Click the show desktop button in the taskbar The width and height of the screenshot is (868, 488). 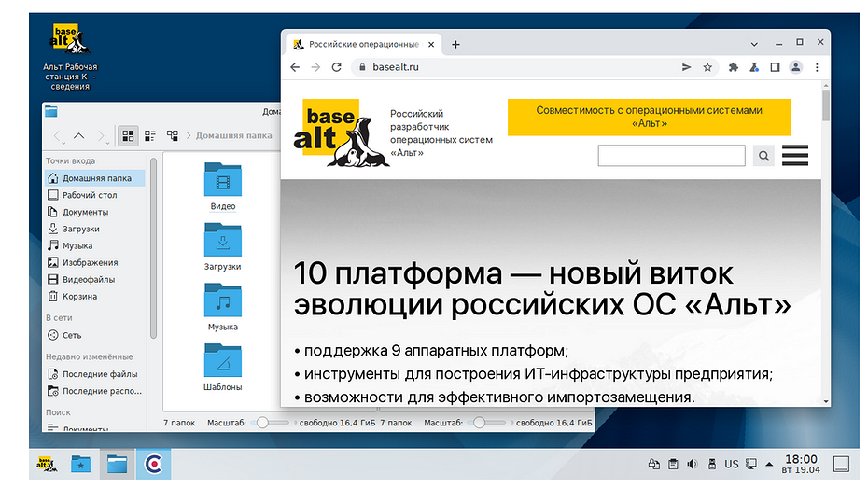[842, 465]
